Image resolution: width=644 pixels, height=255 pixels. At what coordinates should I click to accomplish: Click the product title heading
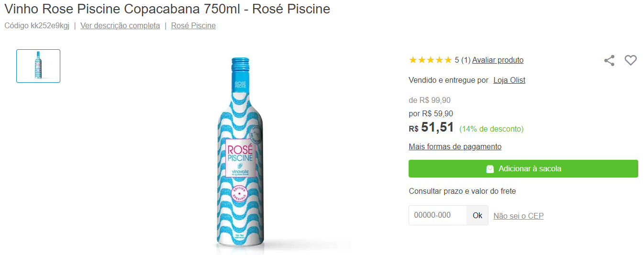[167, 9]
